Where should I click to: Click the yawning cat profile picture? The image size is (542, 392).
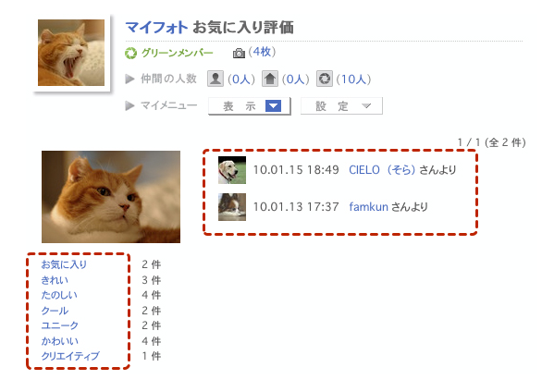[71, 53]
